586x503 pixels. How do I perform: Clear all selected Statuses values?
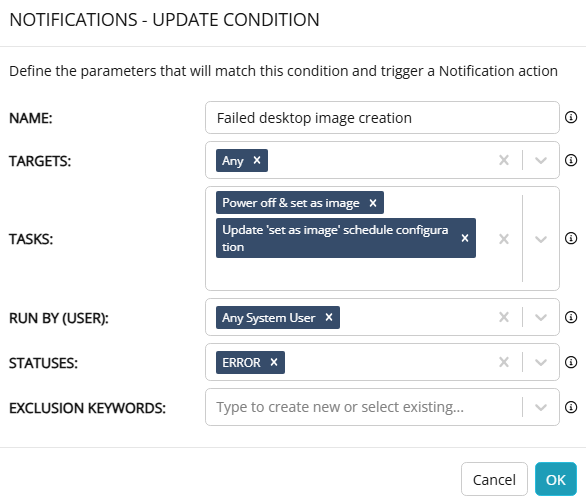pyautogui.click(x=504, y=362)
